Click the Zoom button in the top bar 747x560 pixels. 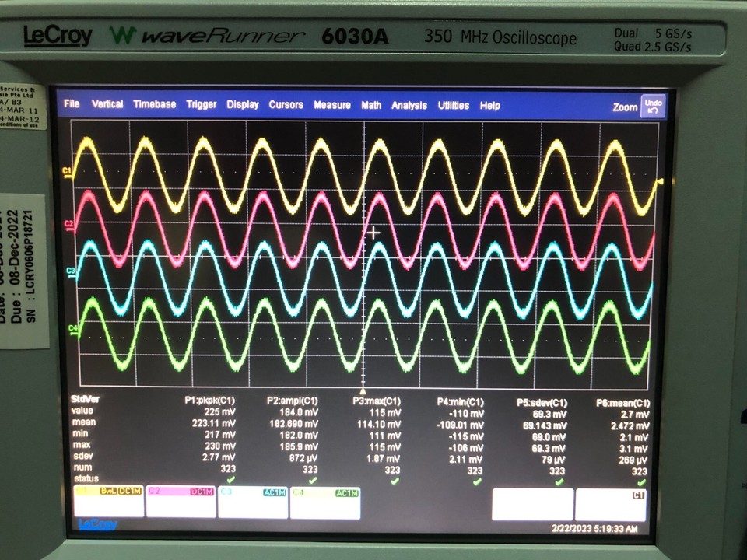pos(625,106)
